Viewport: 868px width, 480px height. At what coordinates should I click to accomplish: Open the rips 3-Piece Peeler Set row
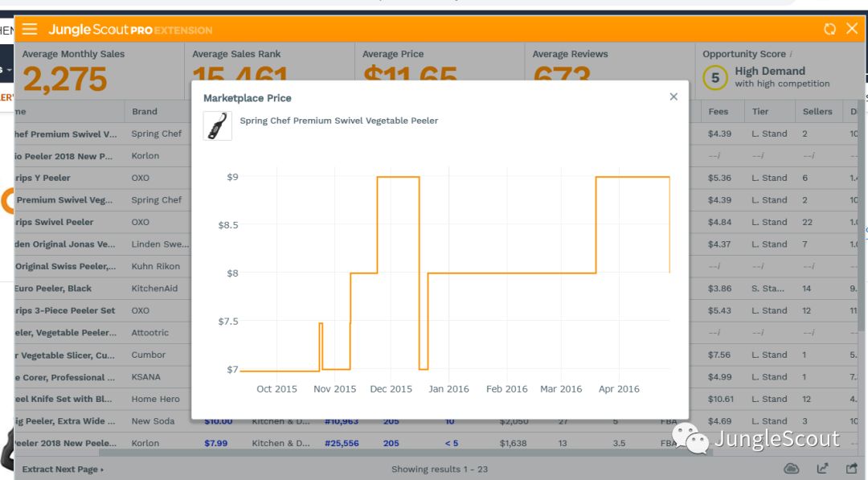pyautogui.click(x=65, y=310)
